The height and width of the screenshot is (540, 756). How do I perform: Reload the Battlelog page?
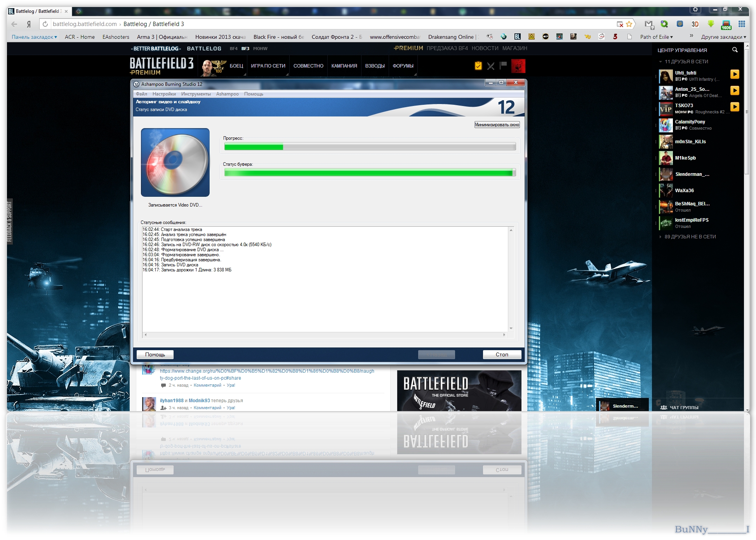45,24
